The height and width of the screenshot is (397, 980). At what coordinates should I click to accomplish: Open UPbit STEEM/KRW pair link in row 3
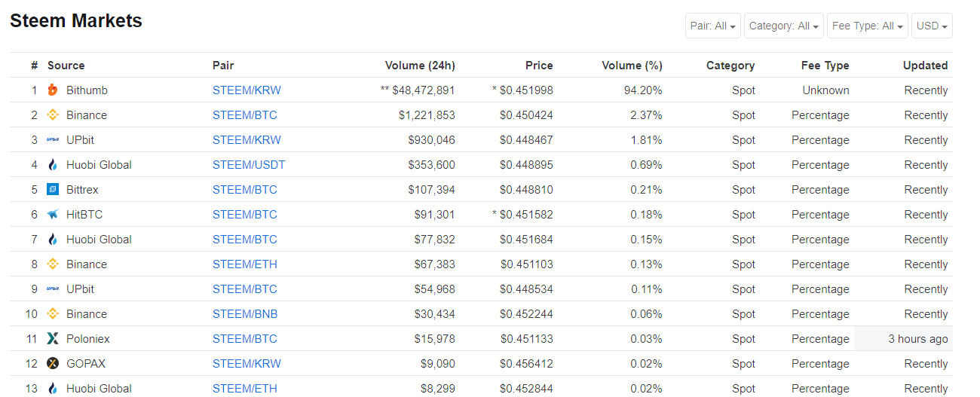(x=247, y=140)
